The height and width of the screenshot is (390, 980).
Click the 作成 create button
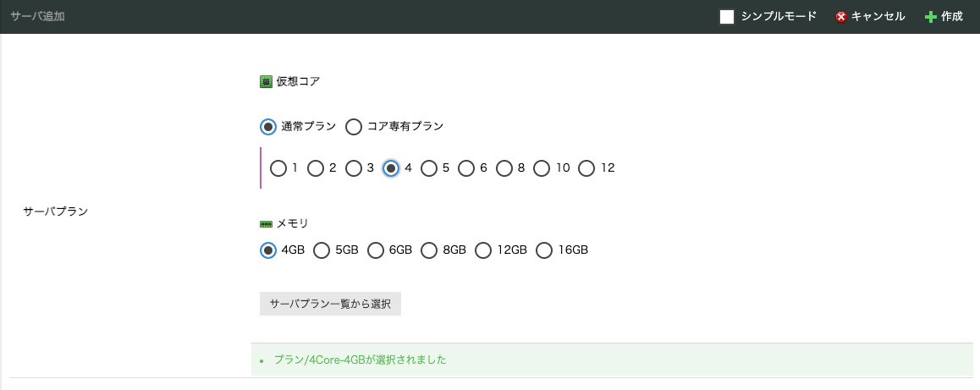click(x=944, y=17)
